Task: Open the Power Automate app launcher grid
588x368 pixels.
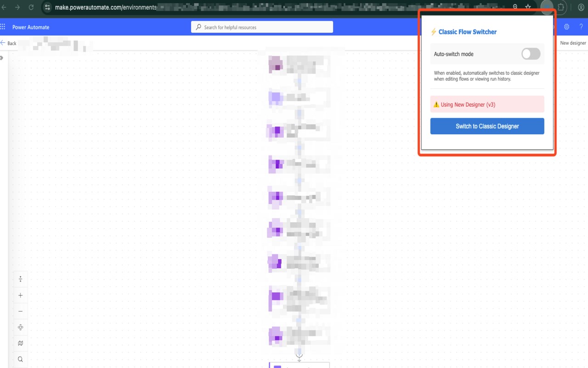Action: [3, 27]
